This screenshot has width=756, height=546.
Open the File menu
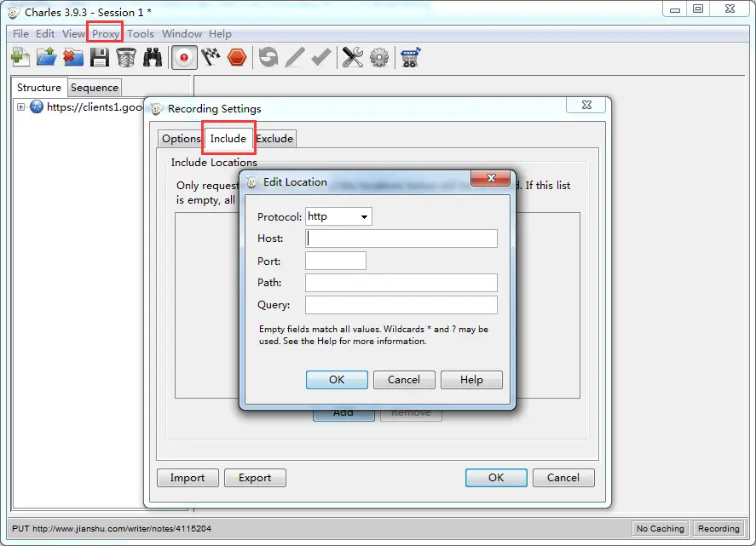coord(20,34)
